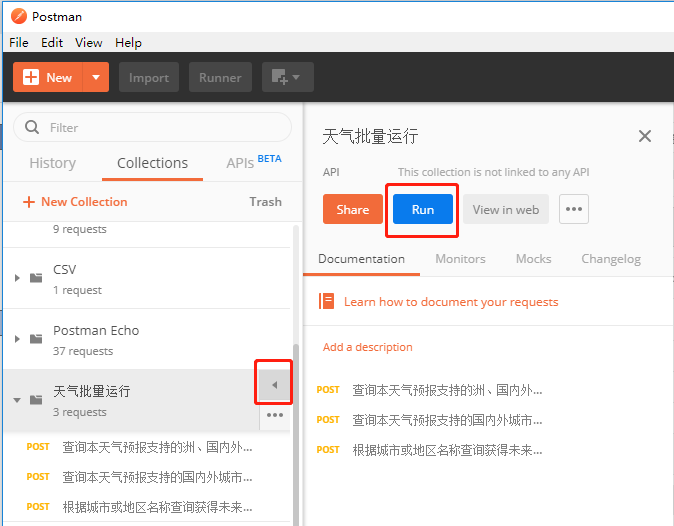
Task: Click the Postman Echo folder icon
Action: tap(36, 339)
